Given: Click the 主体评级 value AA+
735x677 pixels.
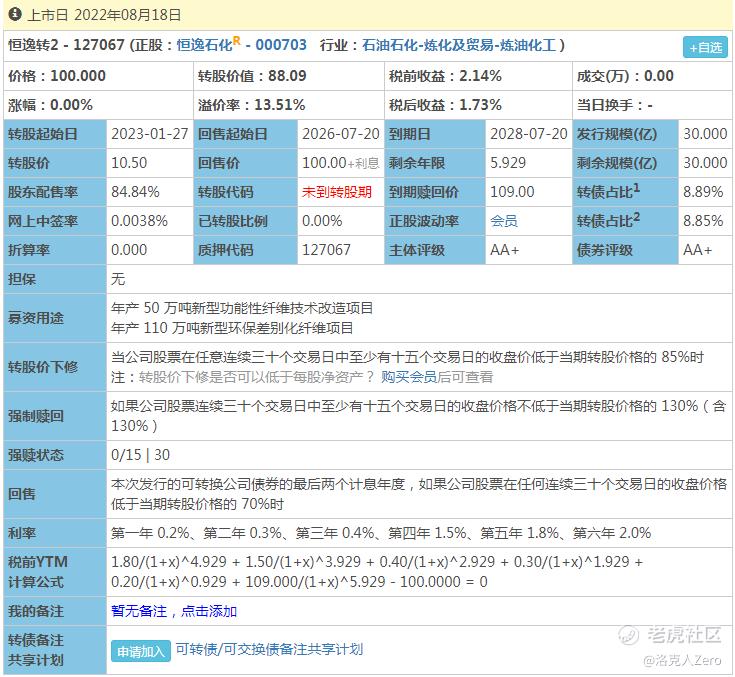Looking at the screenshot, I should click(x=504, y=250).
